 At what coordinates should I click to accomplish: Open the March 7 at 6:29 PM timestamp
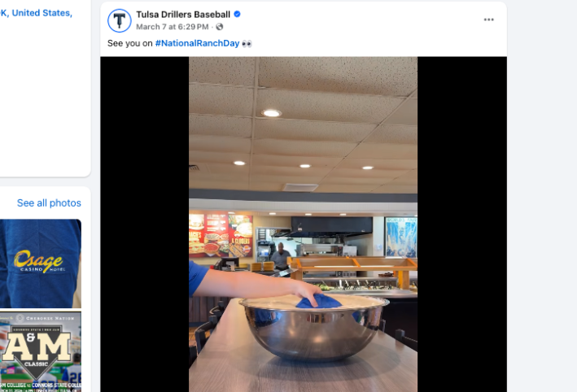pyautogui.click(x=173, y=27)
